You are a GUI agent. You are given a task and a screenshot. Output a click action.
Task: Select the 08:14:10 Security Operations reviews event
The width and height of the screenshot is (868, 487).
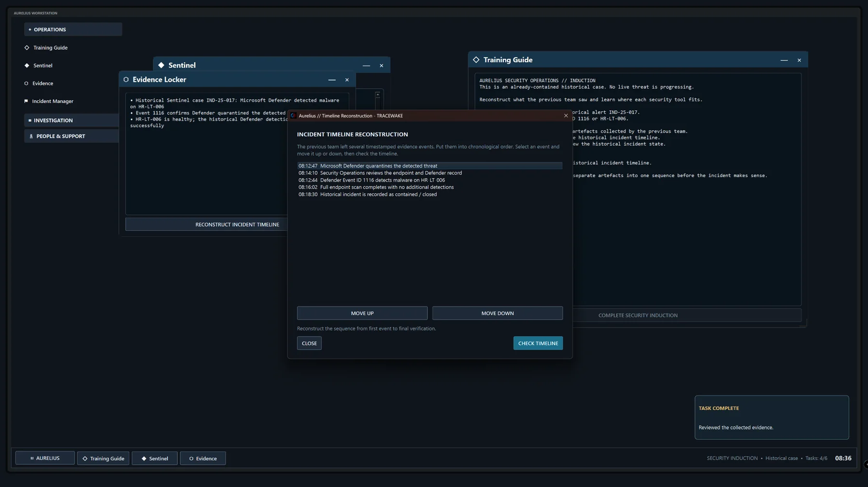point(430,173)
